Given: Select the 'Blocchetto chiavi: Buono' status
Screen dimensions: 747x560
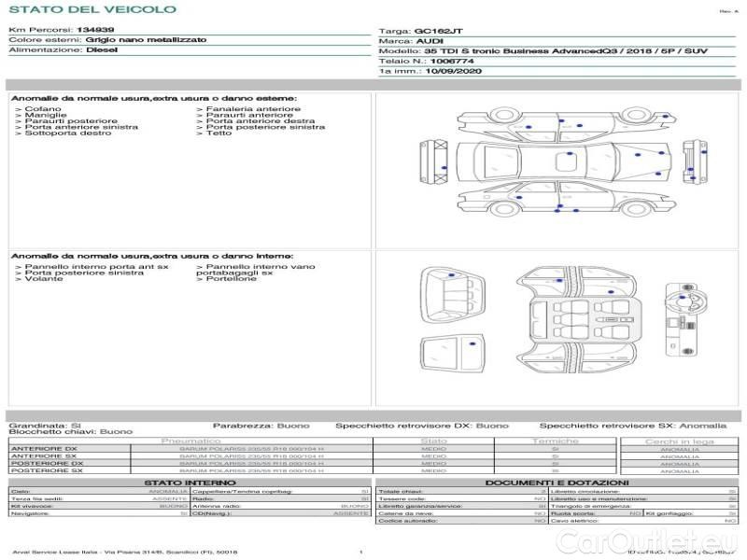Looking at the screenshot, I should click(x=71, y=432).
